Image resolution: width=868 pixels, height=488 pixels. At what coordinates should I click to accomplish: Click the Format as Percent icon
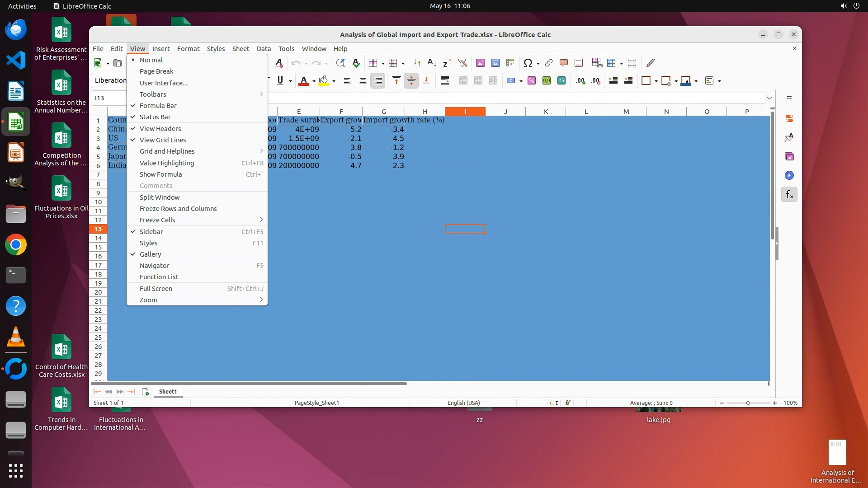532,81
